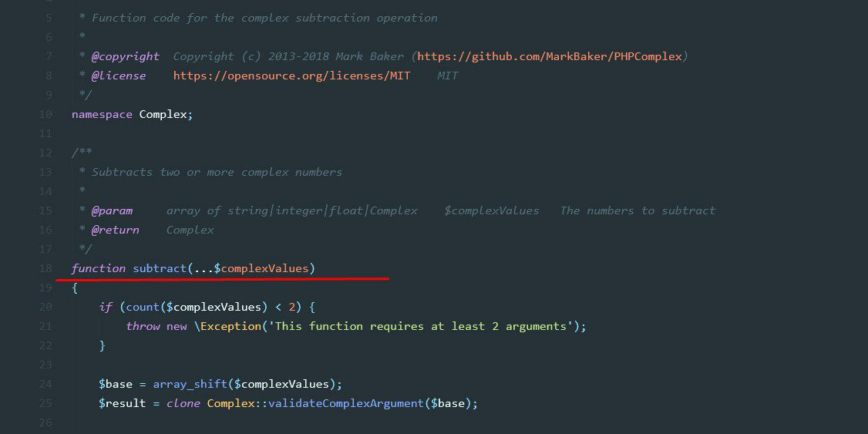The width and height of the screenshot is (868, 434).
Task: Click the '@param' doc tag
Action: [112, 211]
